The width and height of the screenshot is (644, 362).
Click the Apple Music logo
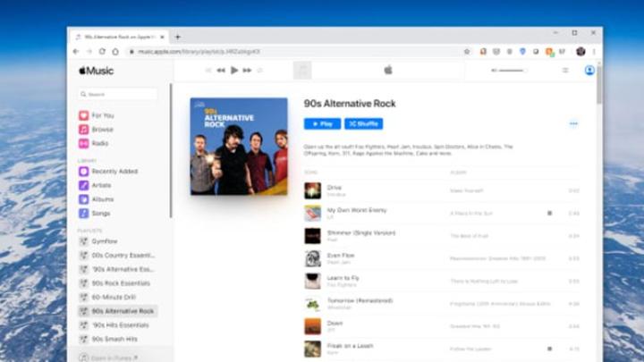coord(96,71)
